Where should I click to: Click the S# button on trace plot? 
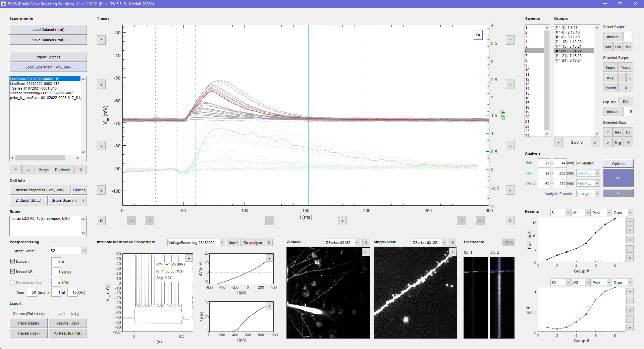(x=478, y=35)
